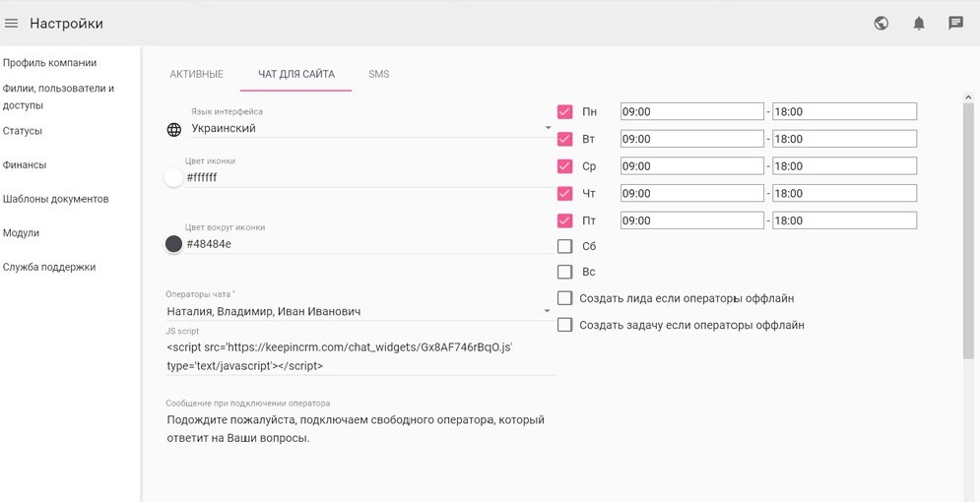The image size is (980, 502).
Task: Select the ЧАТ ДЛЯ САЙТА tab
Action: [x=296, y=74]
